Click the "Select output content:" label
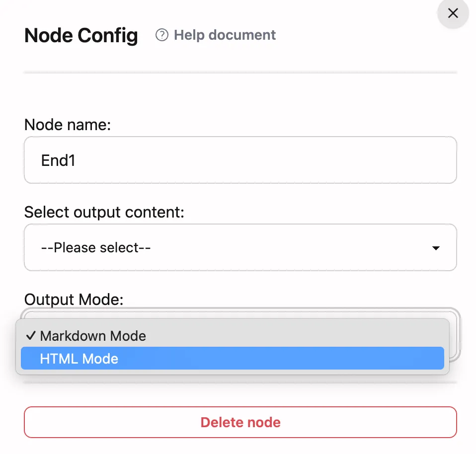 (x=104, y=213)
